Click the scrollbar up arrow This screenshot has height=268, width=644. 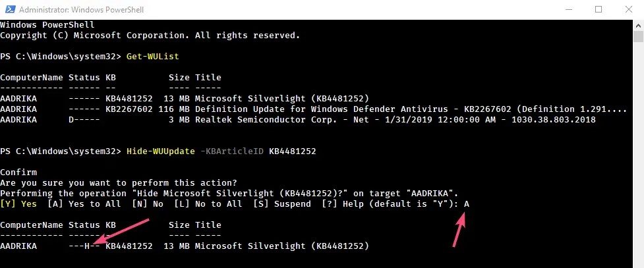click(x=638, y=24)
